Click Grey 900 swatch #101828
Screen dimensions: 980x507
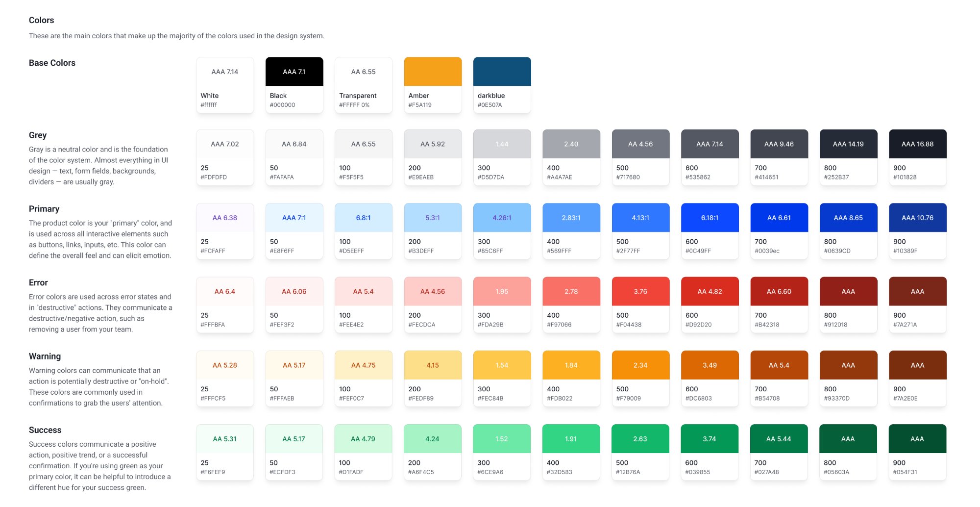click(x=917, y=144)
